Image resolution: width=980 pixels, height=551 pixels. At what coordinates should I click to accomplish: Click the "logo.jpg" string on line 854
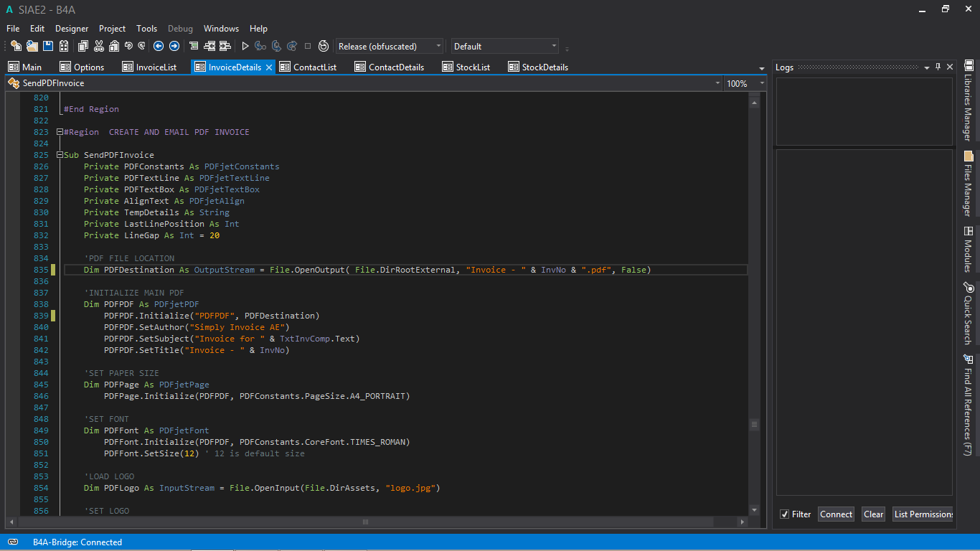click(412, 488)
